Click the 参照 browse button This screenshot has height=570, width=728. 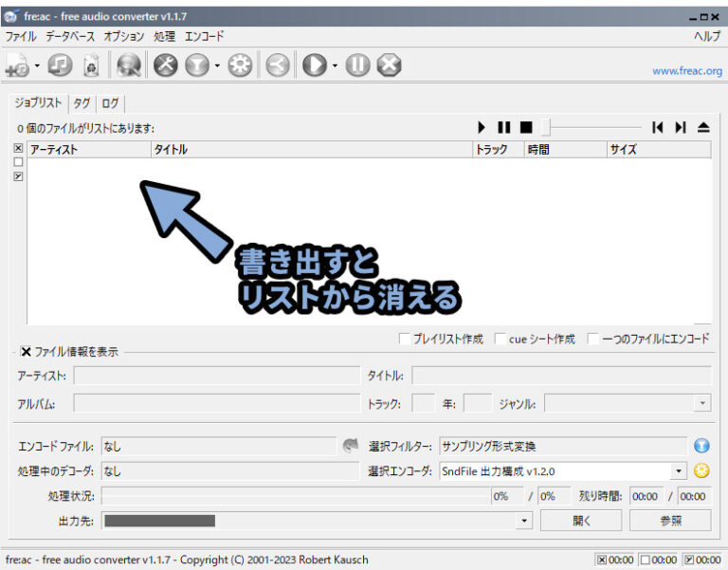pos(670,521)
